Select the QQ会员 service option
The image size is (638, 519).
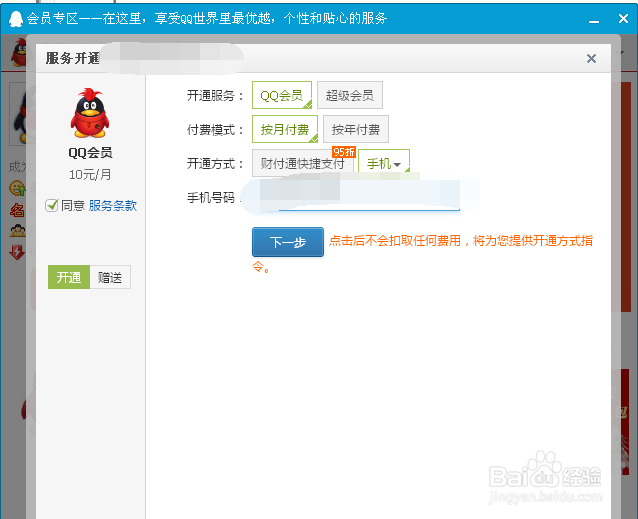pos(282,95)
